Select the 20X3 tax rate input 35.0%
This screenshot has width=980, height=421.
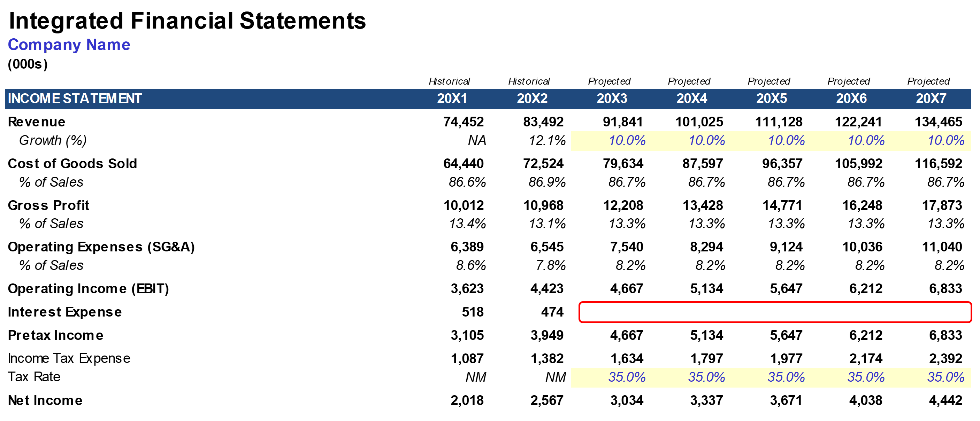[627, 377]
